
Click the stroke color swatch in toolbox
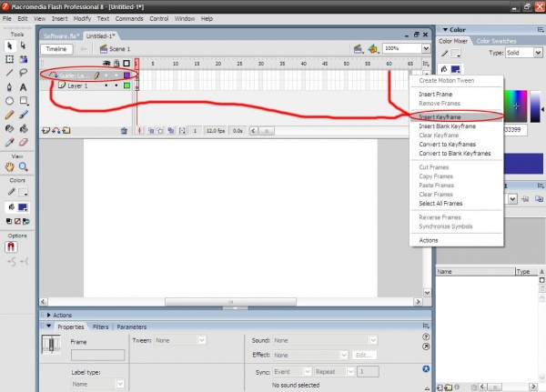pyautogui.click(x=23, y=192)
